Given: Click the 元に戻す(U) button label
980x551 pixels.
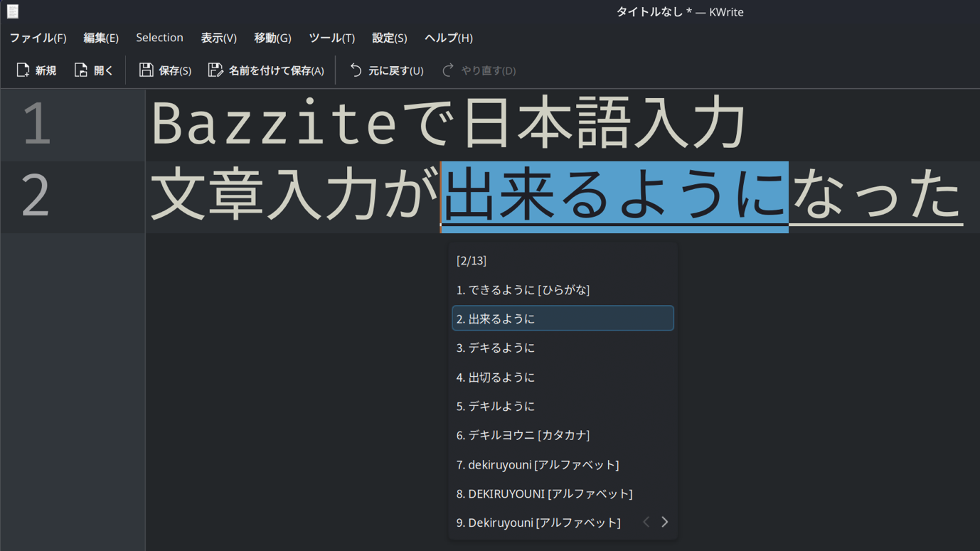Looking at the screenshot, I should [x=395, y=70].
